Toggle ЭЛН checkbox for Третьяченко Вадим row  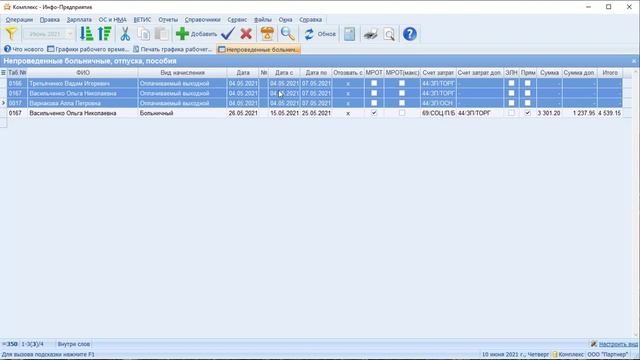pos(511,83)
